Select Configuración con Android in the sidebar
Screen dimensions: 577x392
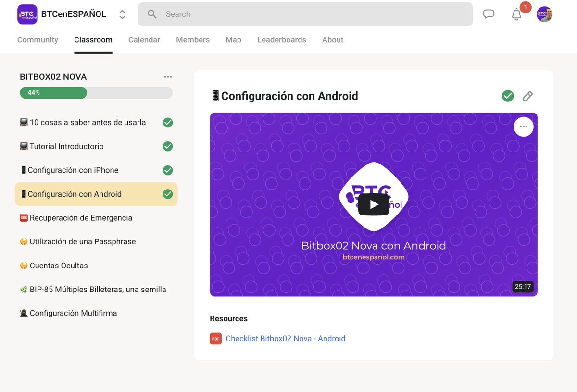96,194
